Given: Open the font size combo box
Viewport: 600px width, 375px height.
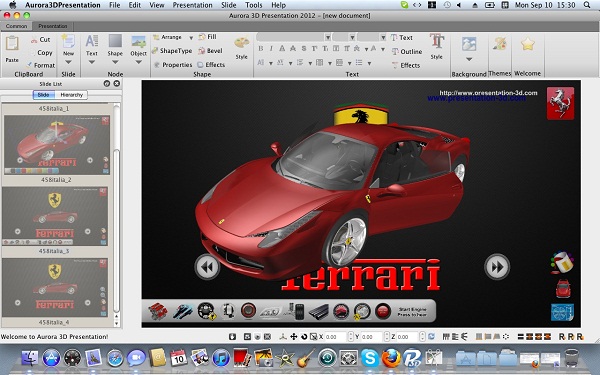Looking at the screenshot, I should 344,37.
